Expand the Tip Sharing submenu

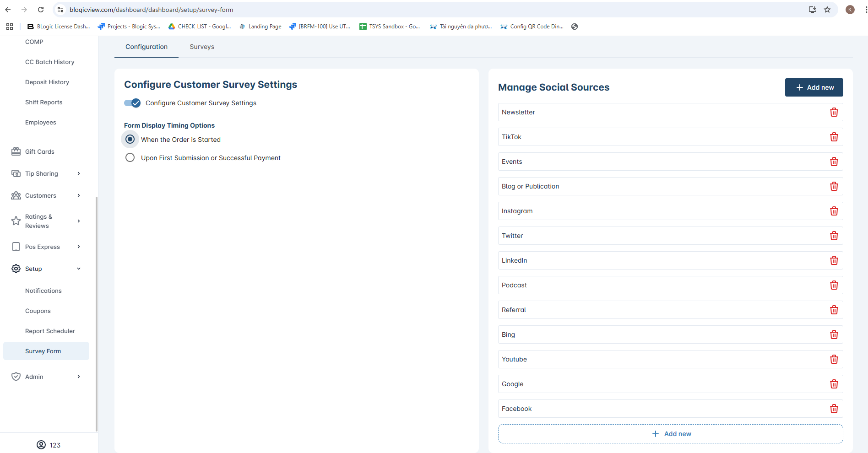click(x=79, y=173)
